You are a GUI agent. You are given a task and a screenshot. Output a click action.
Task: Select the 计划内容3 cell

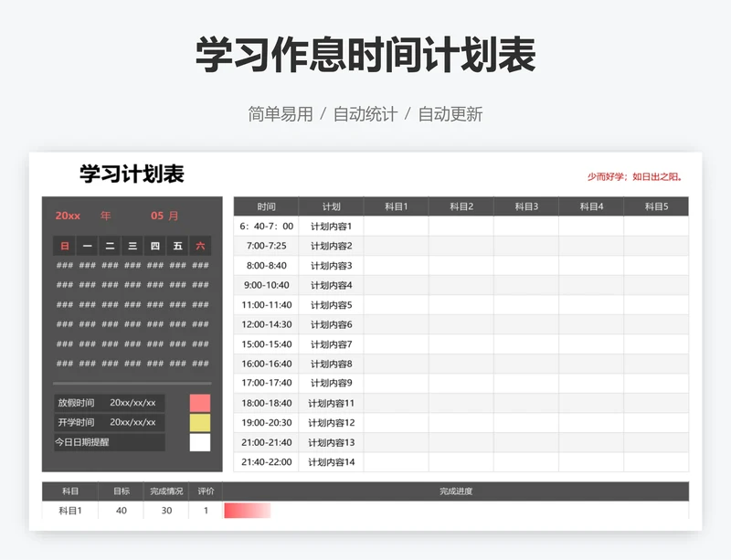[331, 266]
